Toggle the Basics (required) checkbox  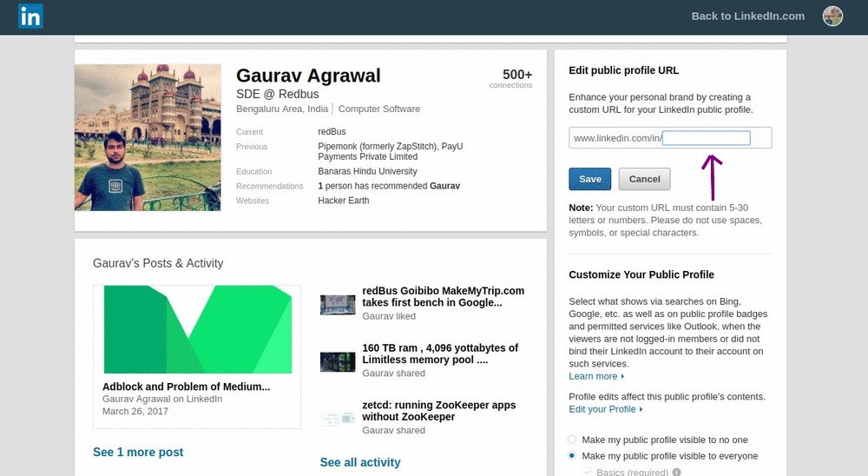587,473
